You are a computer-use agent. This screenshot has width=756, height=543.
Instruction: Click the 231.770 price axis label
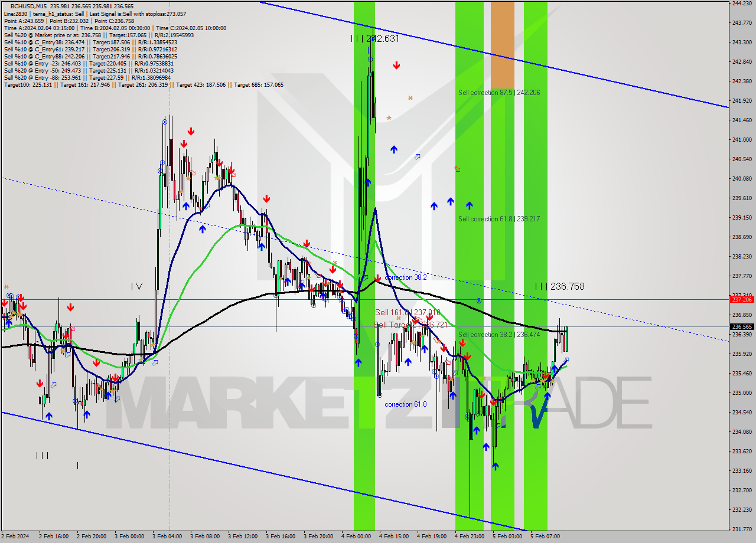coord(741,529)
